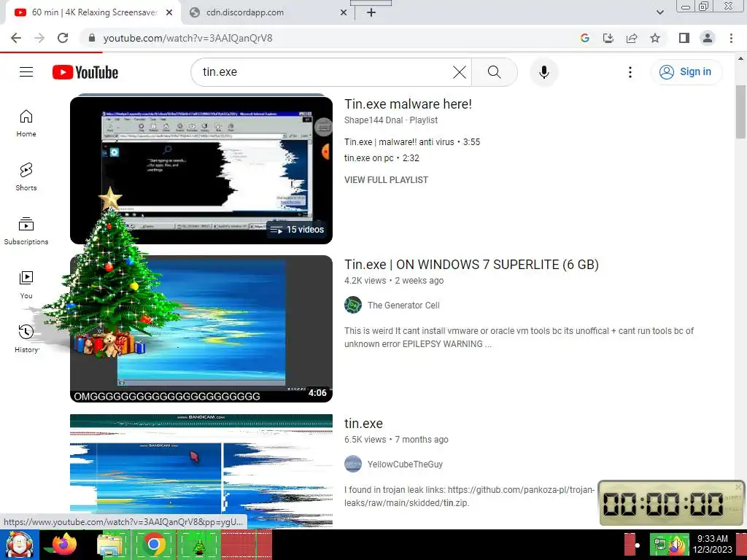Clear the tin.exe search text
Image resolution: width=747 pixels, height=560 pixels.
click(460, 72)
